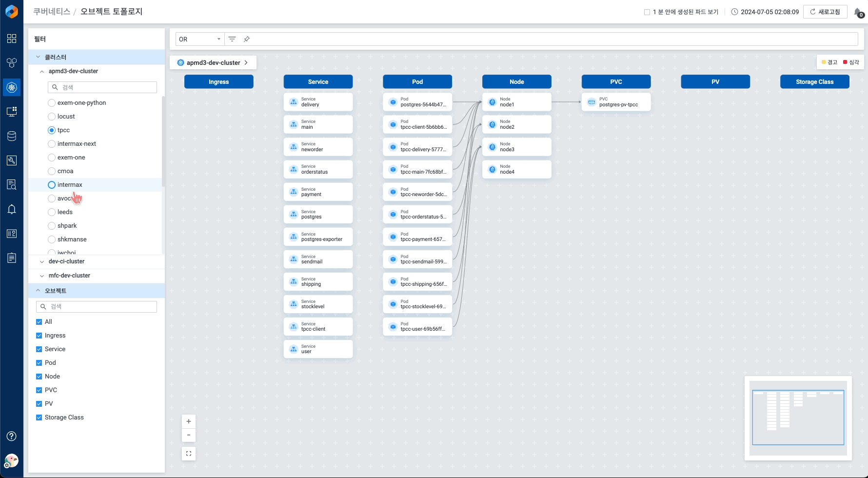Expand the dev-ci-cluster tree
Image resolution: width=868 pixels, height=478 pixels.
point(42,262)
